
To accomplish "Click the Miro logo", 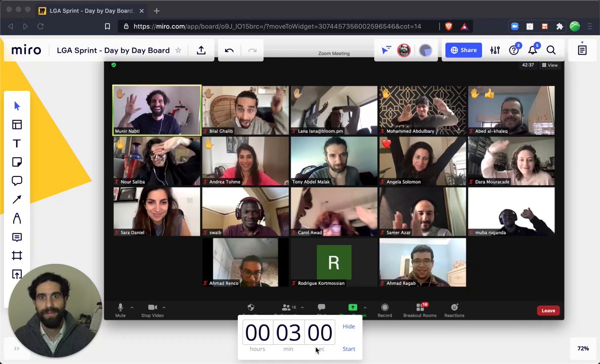I will pyautogui.click(x=26, y=50).
